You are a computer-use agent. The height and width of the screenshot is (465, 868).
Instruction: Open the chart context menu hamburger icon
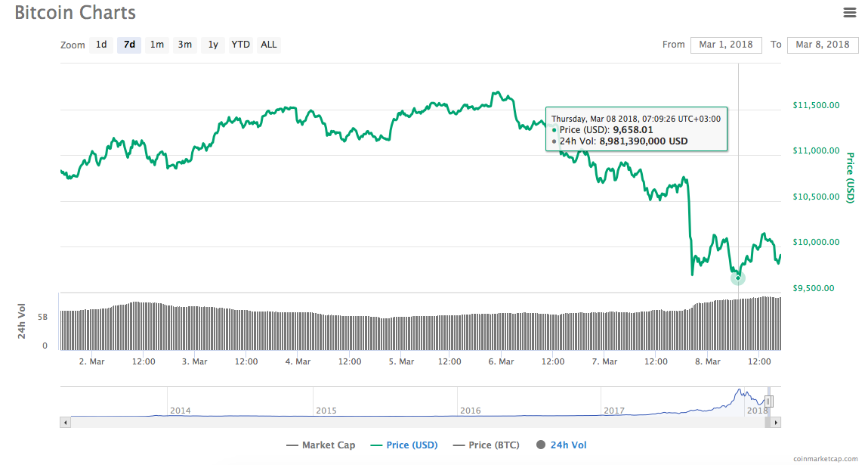click(850, 12)
